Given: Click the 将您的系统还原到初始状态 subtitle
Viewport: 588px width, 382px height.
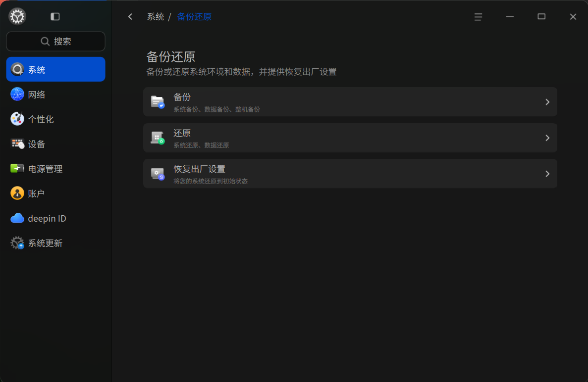Looking at the screenshot, I should pyautogui.click(x=211, y=181).
